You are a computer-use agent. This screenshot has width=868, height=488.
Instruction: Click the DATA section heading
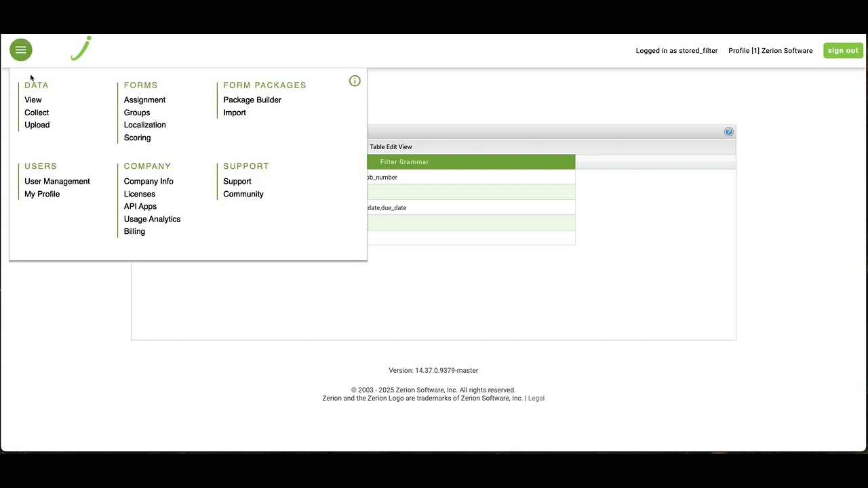click(37, 85)
